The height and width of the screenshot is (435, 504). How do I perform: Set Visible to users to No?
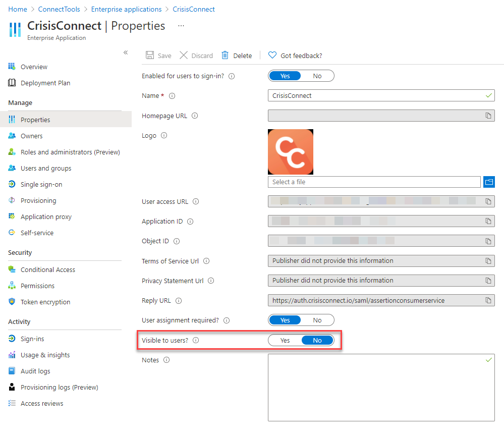[x=317, y=340]
